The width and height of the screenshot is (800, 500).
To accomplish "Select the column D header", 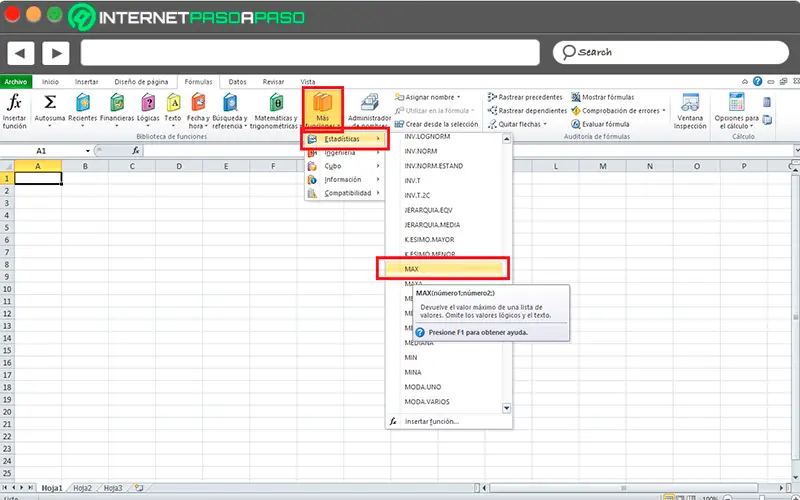I will coord(179,166).
